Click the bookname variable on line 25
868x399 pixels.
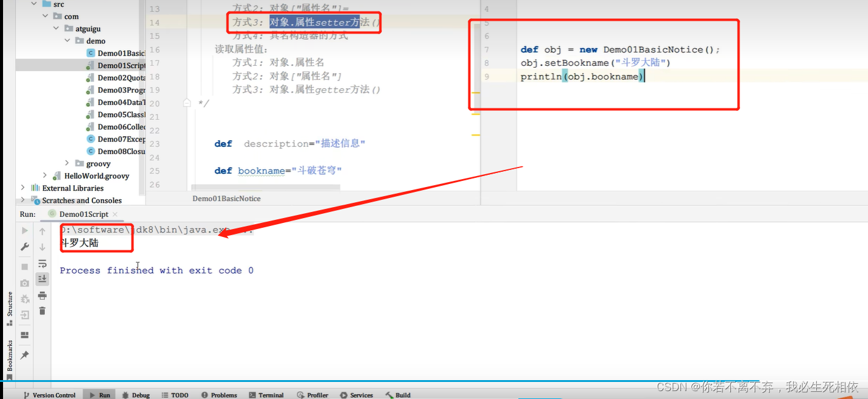[x=261, y=171]
